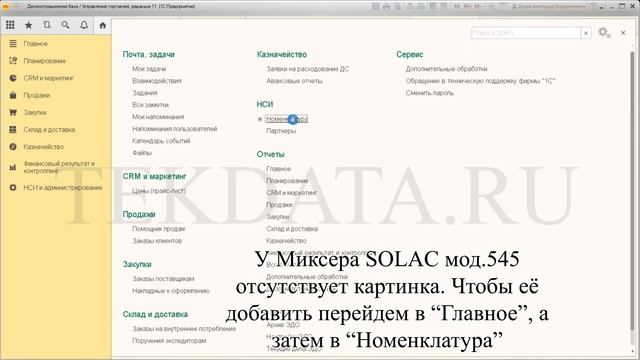The image size is (640, 360).
Task: Open Все заметки link
Action: click(x=150, y=105)
